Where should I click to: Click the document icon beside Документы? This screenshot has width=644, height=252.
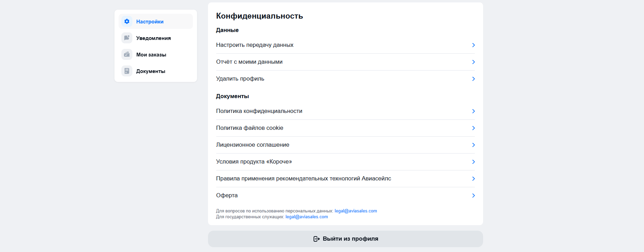[x=127, y=71]
